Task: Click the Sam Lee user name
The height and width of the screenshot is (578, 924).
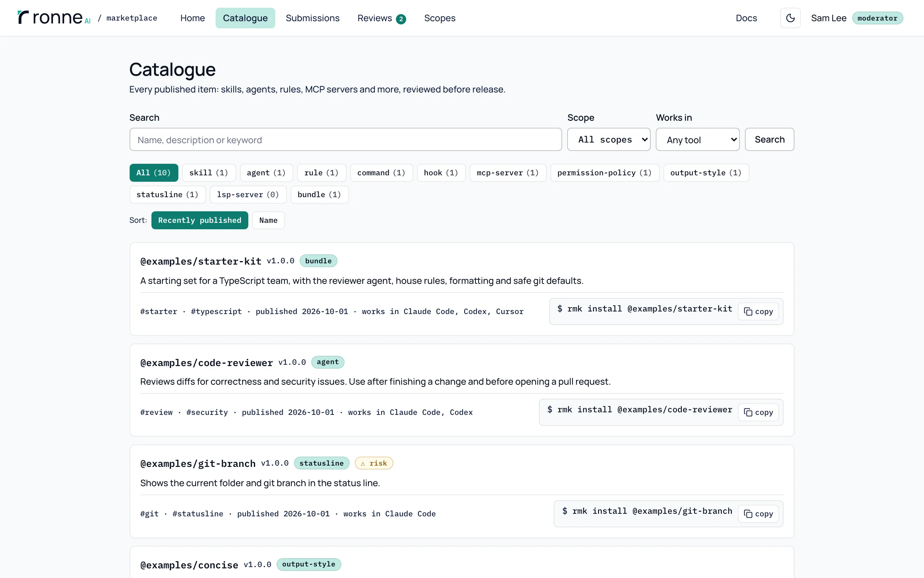Action: 828,18
